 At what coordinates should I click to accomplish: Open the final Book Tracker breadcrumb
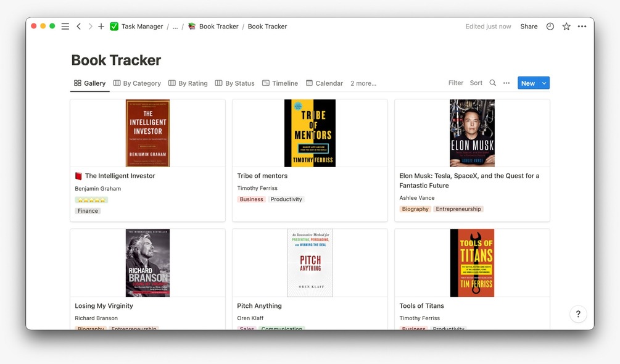click(x=267, y=27)
